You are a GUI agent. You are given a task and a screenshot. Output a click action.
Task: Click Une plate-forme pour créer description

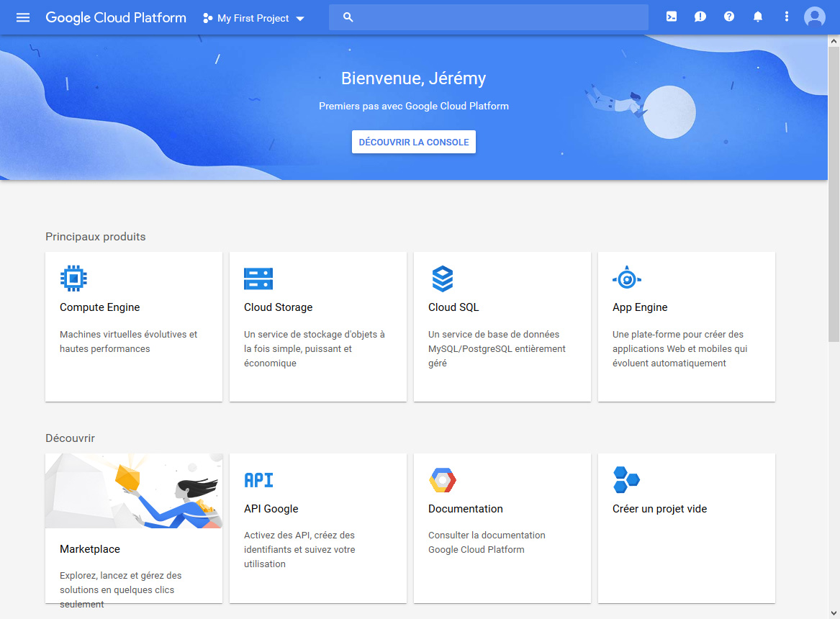(679, 348)
